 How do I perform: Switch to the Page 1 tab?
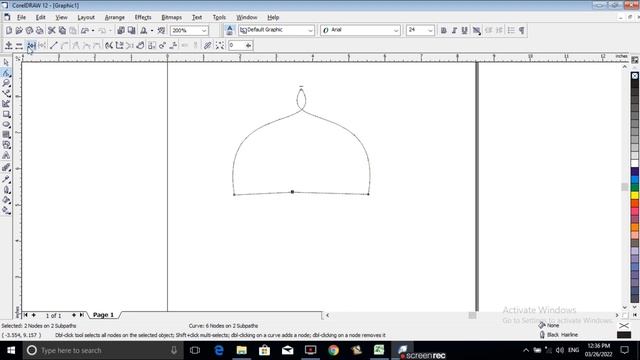pos(103,315)
